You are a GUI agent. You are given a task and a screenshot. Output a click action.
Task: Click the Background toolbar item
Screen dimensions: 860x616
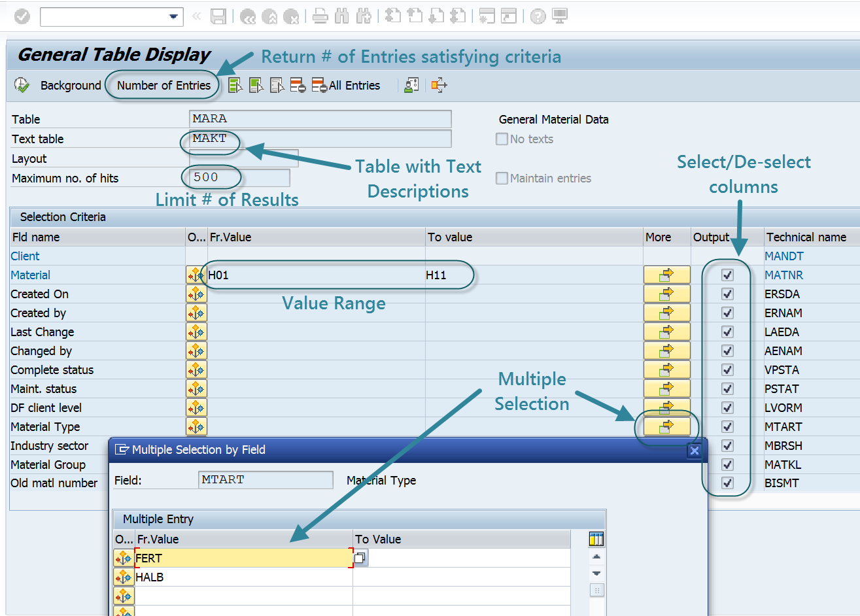click(71, 86)
